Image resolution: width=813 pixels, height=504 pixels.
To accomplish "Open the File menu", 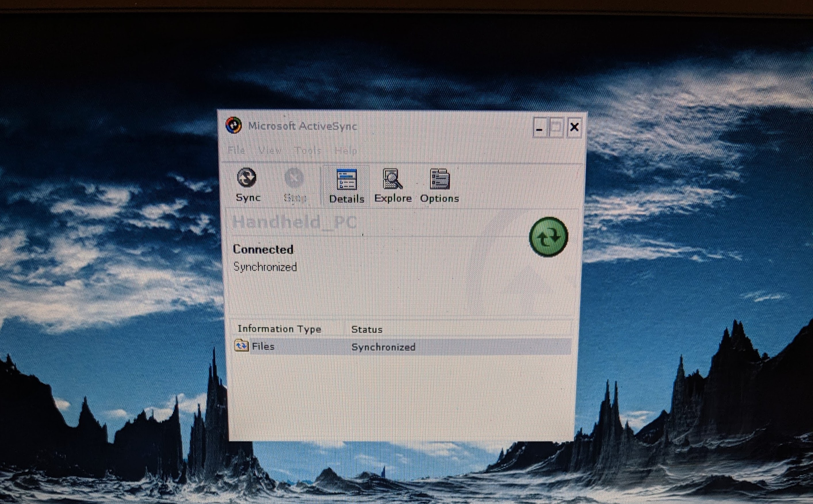I will coord(236,150).
